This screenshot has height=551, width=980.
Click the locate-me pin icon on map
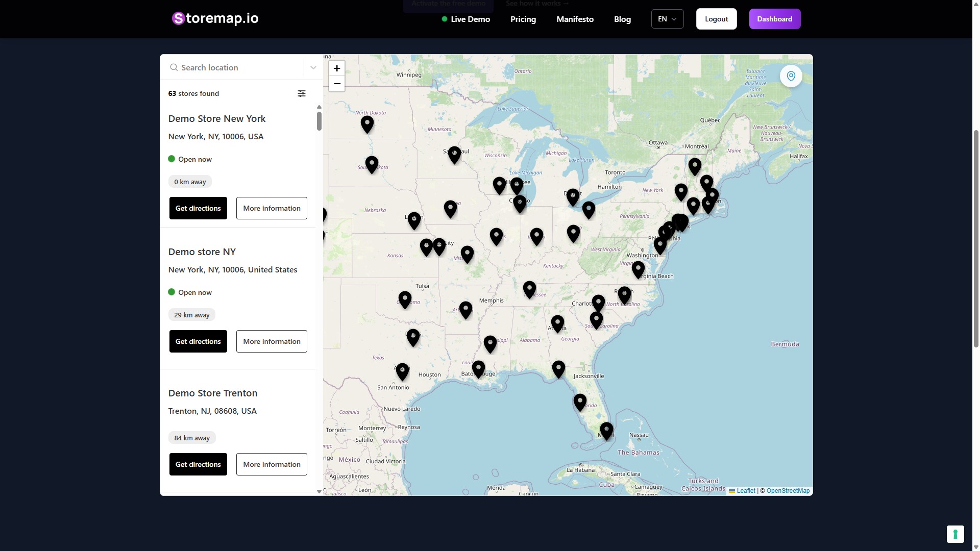click(x=791, y=76)
